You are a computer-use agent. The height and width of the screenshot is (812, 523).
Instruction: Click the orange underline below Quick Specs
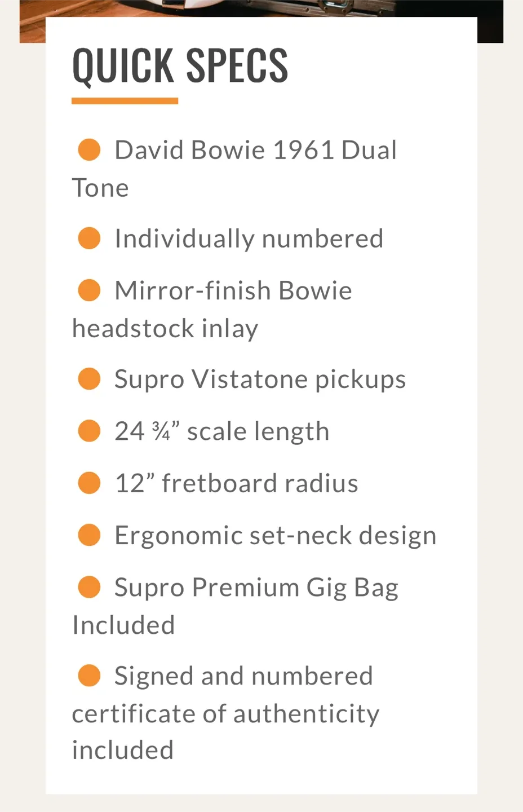point(125,101)
